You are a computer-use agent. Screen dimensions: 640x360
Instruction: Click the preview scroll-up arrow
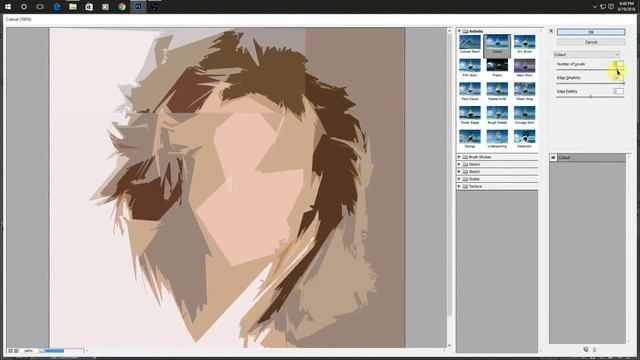pyautogui.click(x=450, y=31)
